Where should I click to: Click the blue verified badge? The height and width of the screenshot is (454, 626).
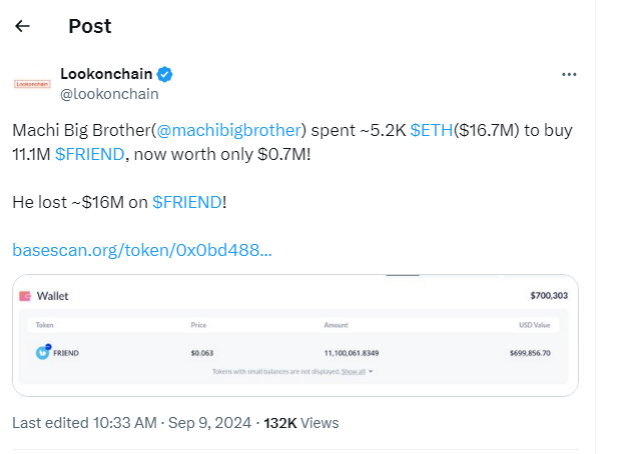pyautogui.click(x=166, y=75)
